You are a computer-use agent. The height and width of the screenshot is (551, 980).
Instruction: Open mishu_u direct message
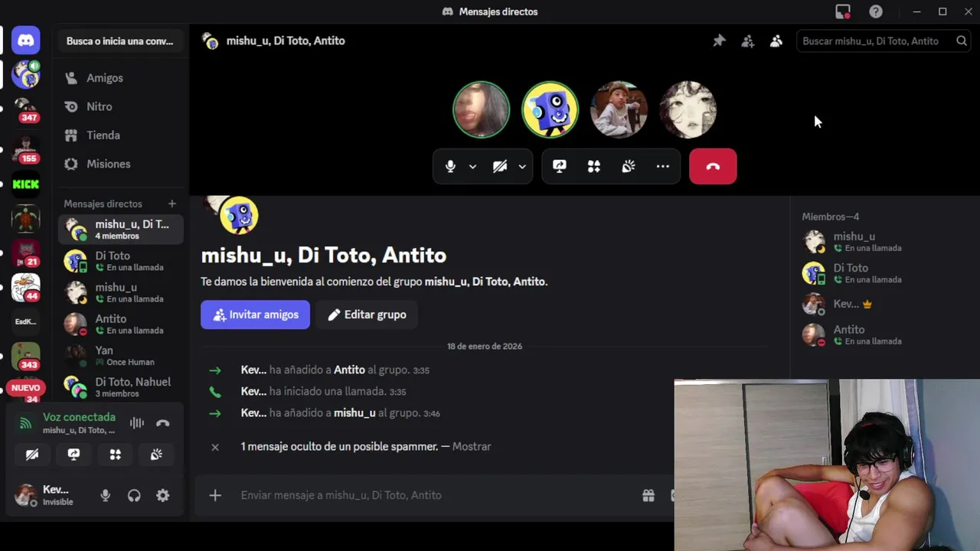point(121,292)
